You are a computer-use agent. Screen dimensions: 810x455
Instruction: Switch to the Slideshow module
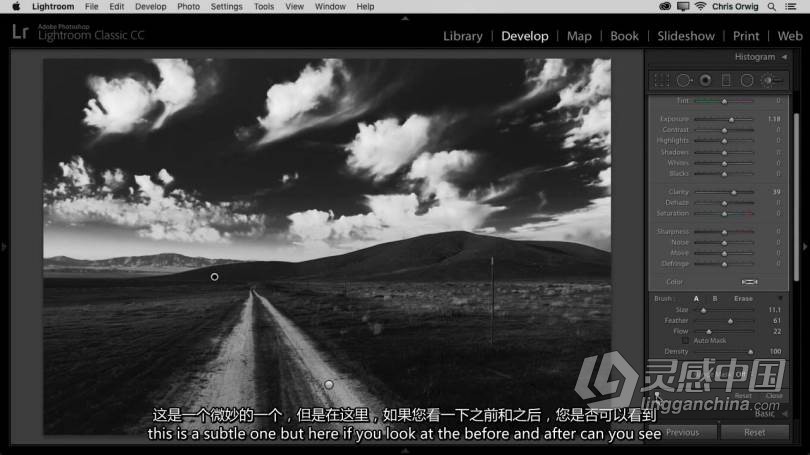[686, 36]
